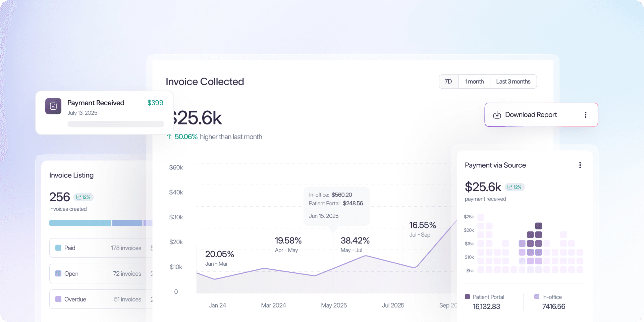The width and height of the screenshot is (644, 322).
Task: Click the Payment Received notification card
Action: click(x=104, y=113)
